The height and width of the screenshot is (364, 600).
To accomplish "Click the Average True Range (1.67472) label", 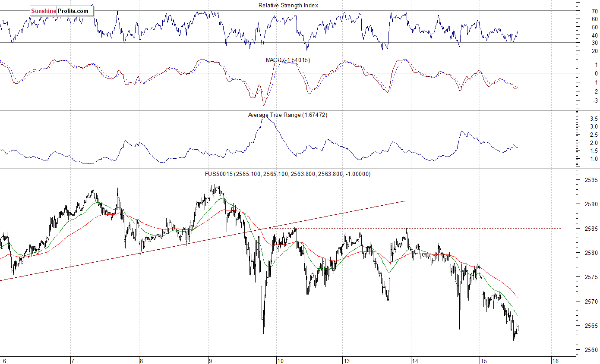I will (x=287, y=115).
